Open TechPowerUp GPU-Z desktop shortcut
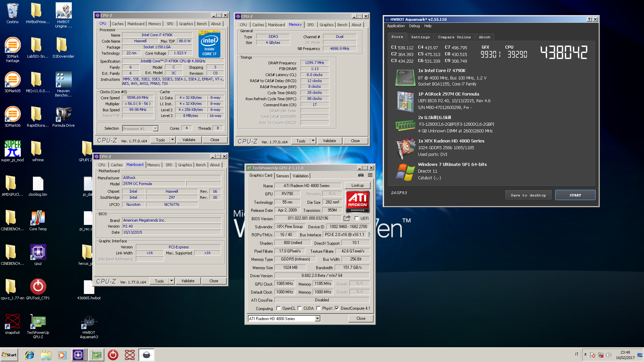This screenshot has height=362, width=644. point(38,326)
